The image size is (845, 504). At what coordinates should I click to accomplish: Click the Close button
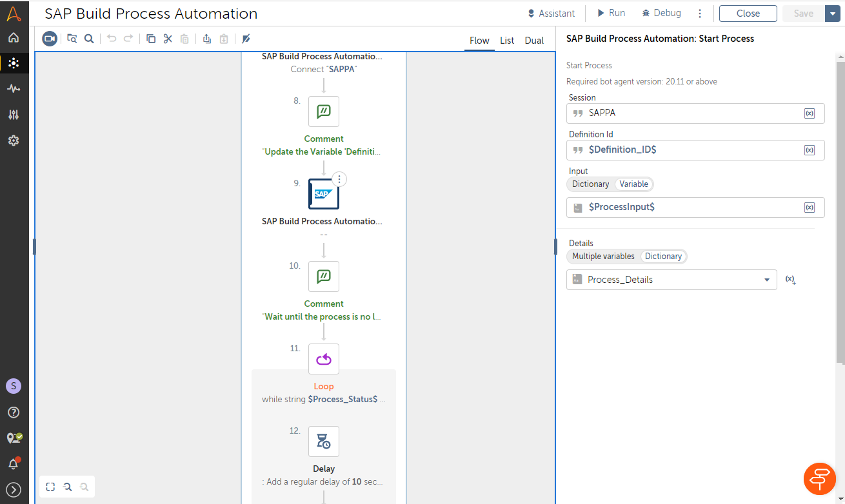(748, 14)
